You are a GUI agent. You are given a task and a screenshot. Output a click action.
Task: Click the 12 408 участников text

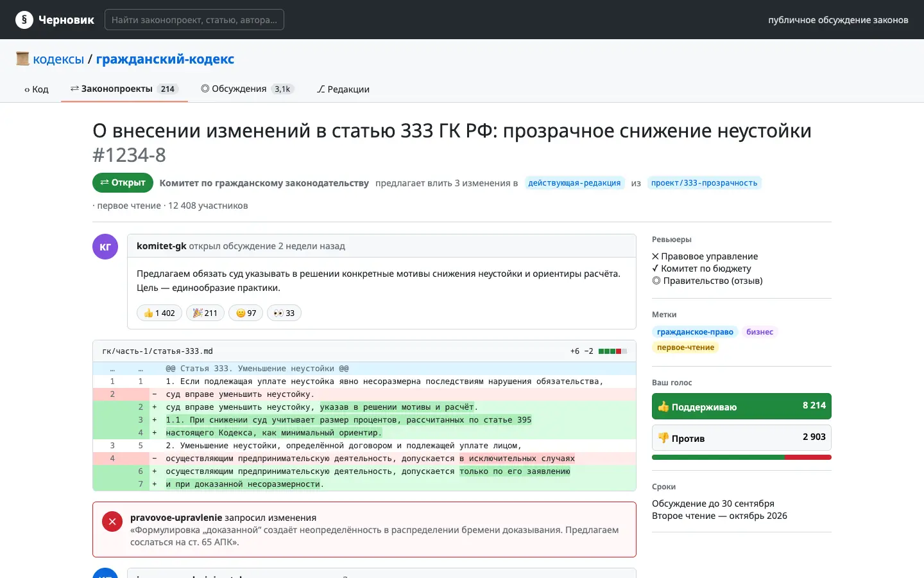208,206
